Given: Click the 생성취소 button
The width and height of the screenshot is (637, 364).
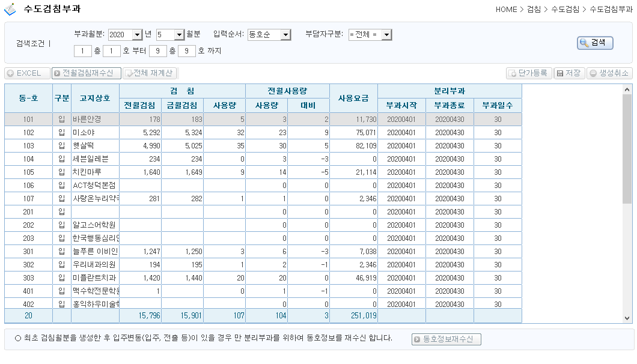Looking at the screenshot, I should (609, 73).
